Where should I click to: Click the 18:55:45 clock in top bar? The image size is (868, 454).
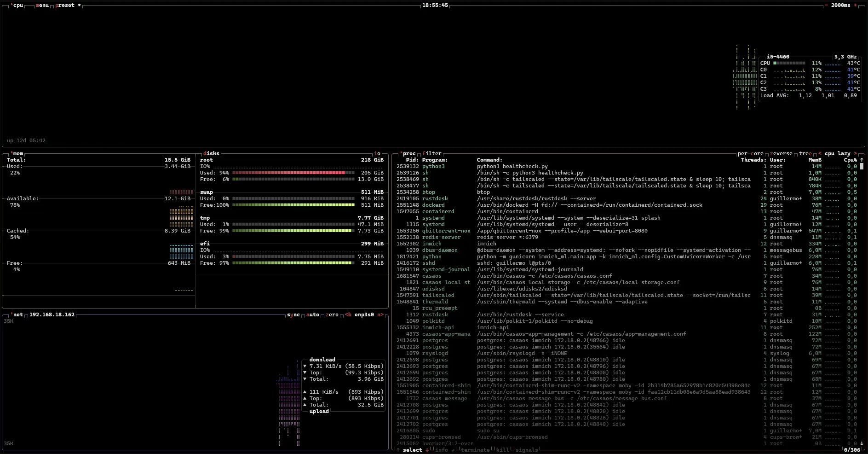pyautogui.click(x=435, y=5)
